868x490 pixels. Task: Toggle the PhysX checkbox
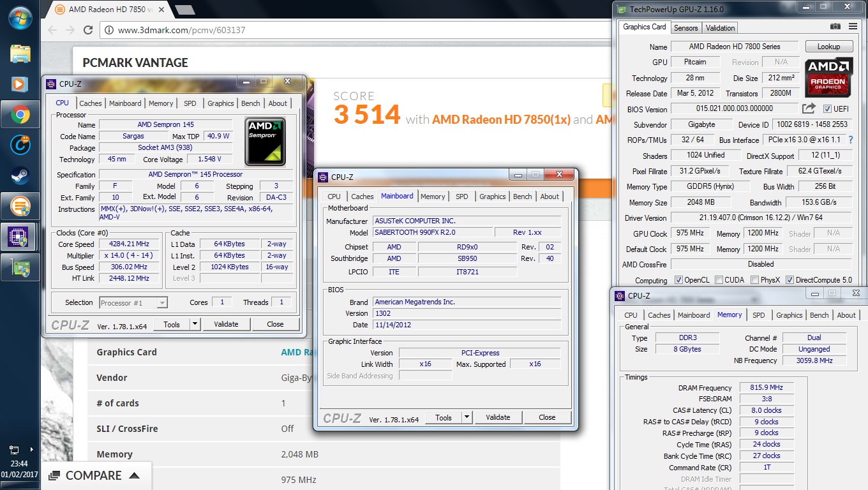755,280
